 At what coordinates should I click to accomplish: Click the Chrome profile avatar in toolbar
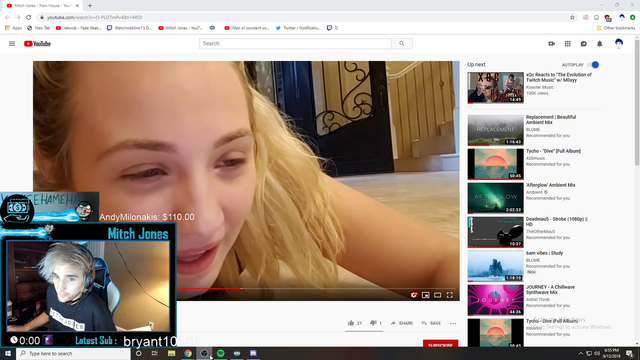[x=622, y=18]
